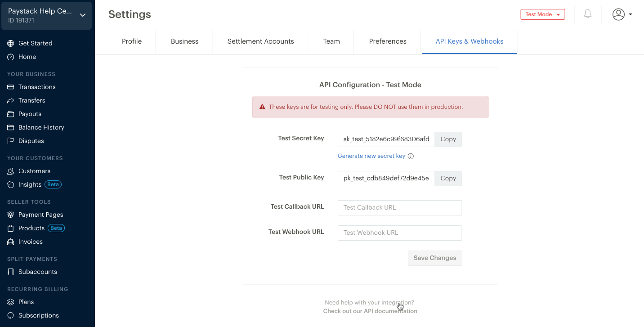
Task: Click the Products Beta badge
Action: point(56,228)
